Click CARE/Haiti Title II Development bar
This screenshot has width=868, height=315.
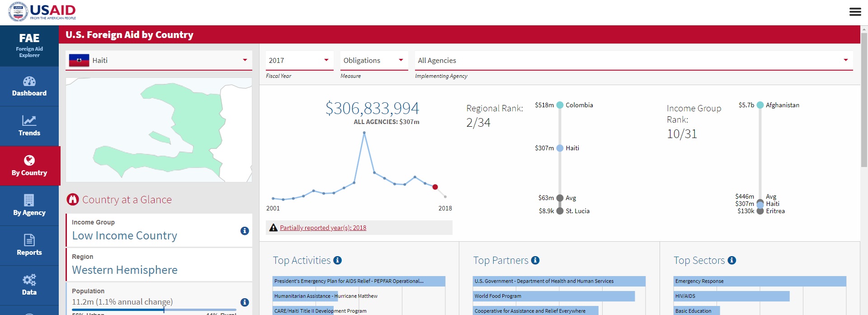(303, 311)
